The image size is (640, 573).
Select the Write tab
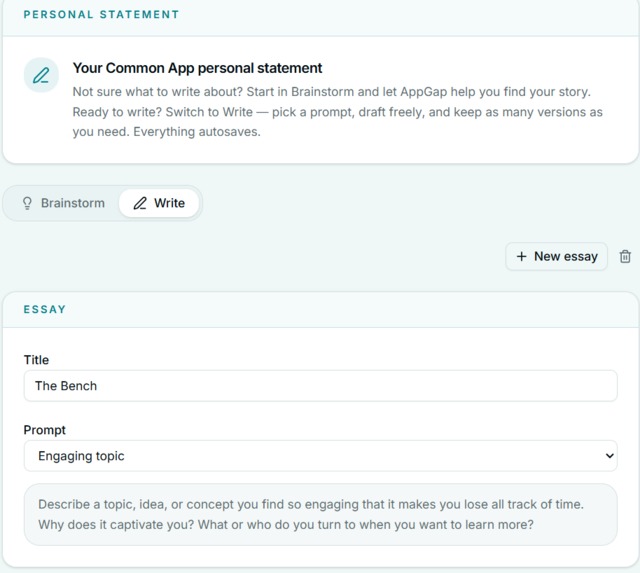pyautogui.click(x=159, y=203)
